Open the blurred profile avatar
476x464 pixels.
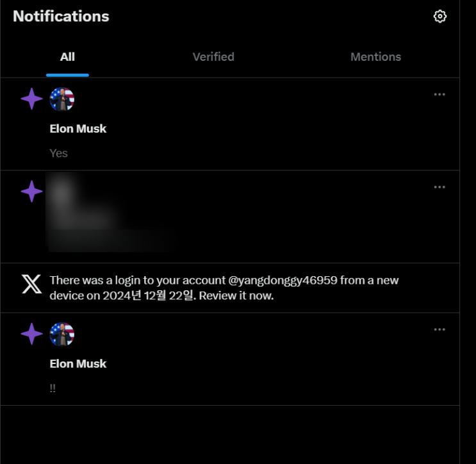62,192
